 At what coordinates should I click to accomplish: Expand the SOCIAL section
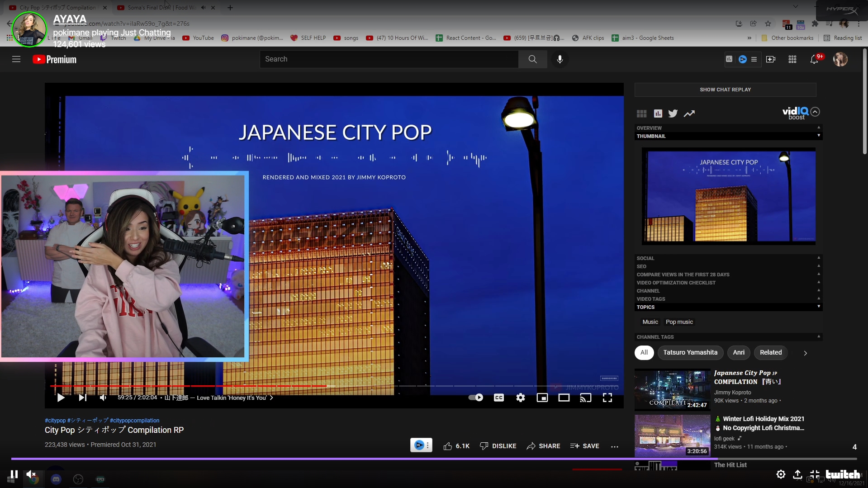(x=728, y=258)
